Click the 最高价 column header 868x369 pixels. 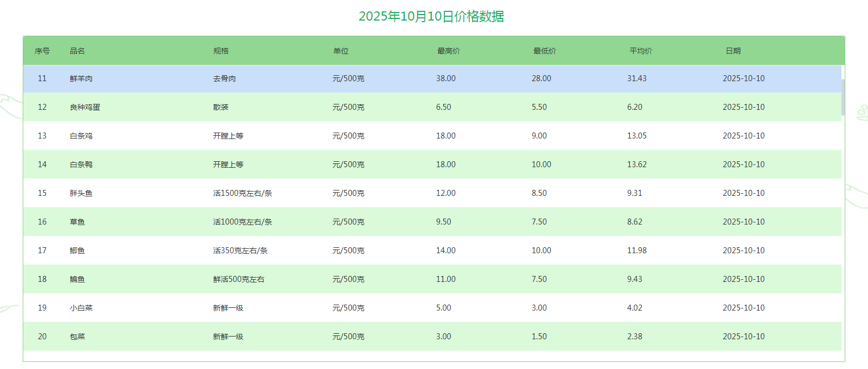[x=449, y=51]
